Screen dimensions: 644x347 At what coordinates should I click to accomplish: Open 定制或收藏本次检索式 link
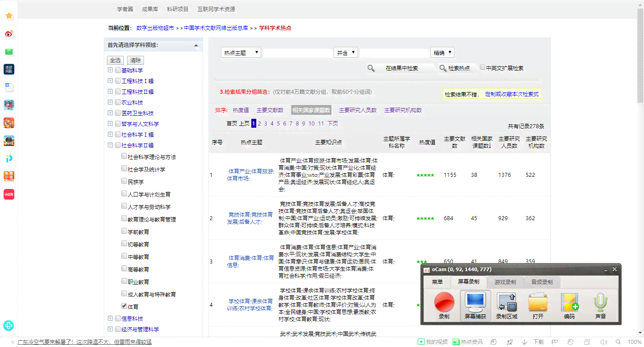(512, 94)
